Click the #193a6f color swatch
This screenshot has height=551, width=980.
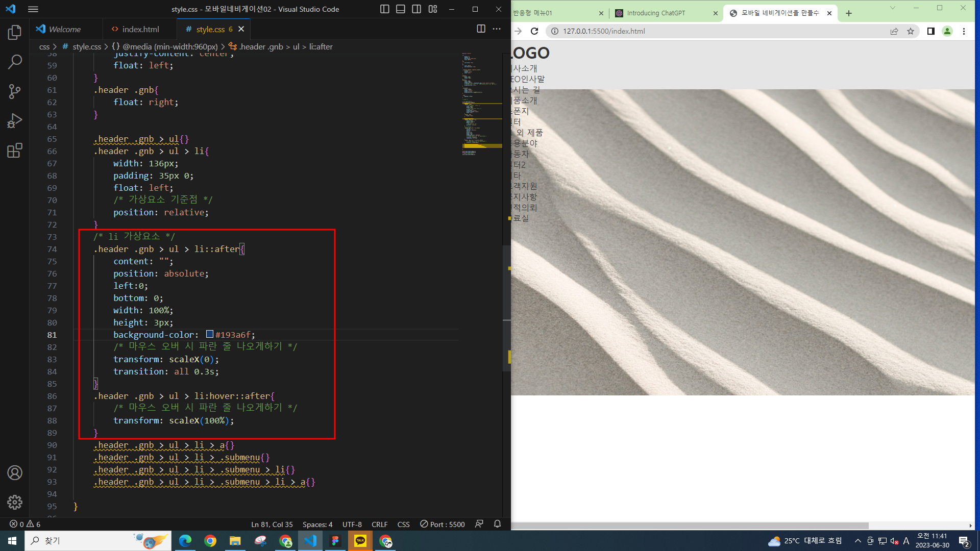tap(209, 334)
